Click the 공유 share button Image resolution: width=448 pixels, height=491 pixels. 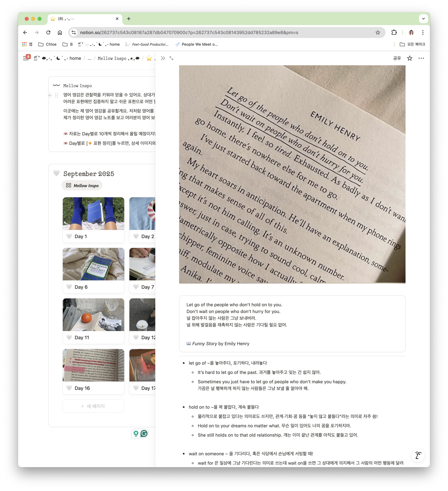397,58
